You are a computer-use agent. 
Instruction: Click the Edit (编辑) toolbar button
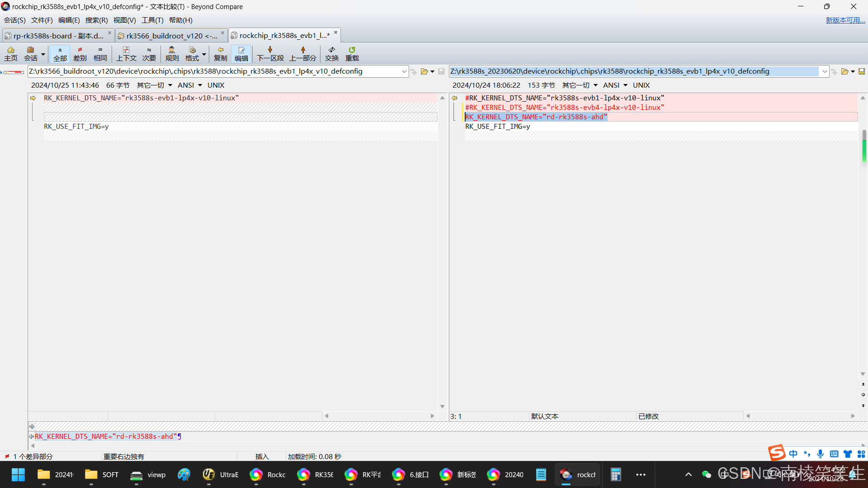241,53
